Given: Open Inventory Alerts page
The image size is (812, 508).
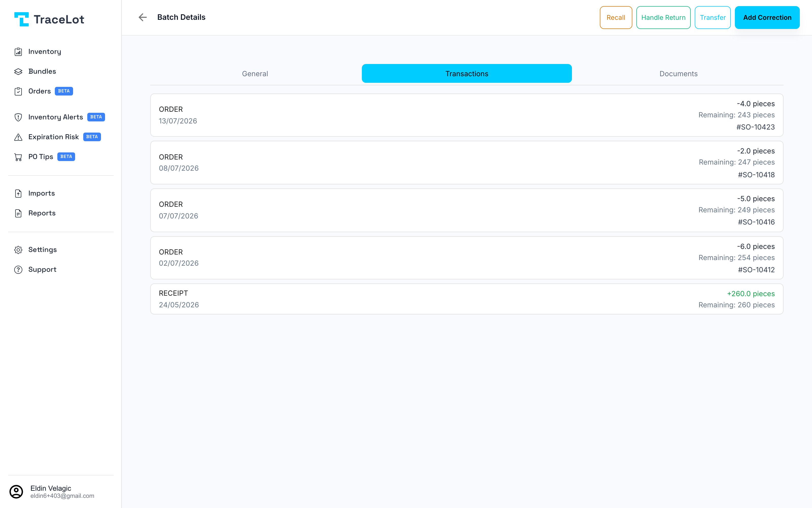Looking at the screenshot, I should click(x=56, y=117).
